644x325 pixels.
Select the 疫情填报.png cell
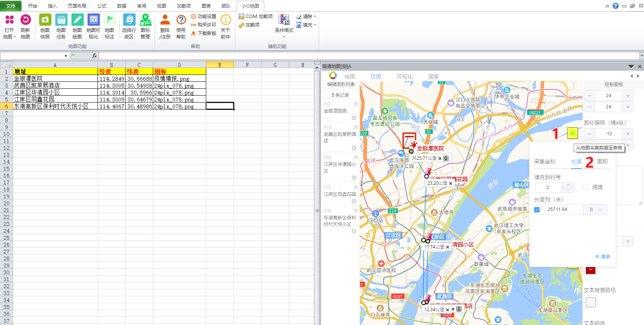tap(179, 78)
